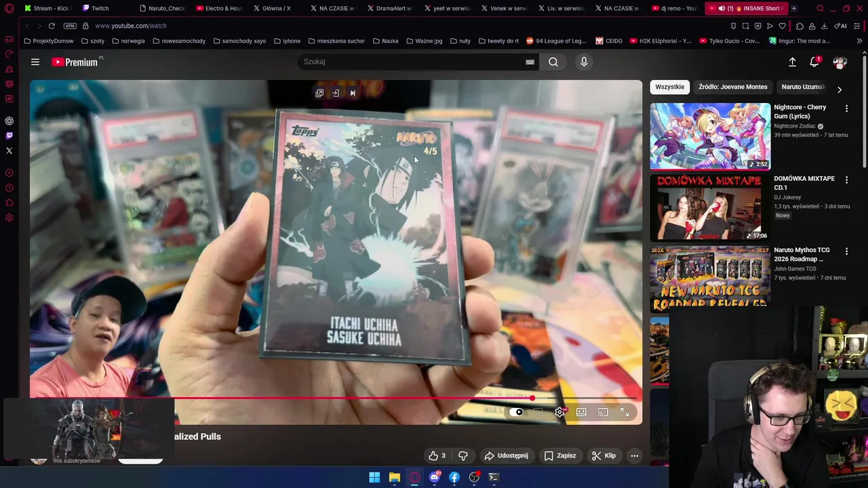Open File Explorer from the taskbar
The height and width of the screenshot is (488, 868).
[x=394, y=477]
